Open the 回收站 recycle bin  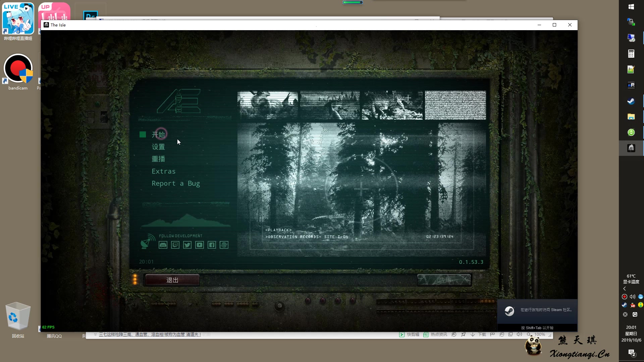tap(18, 320)
